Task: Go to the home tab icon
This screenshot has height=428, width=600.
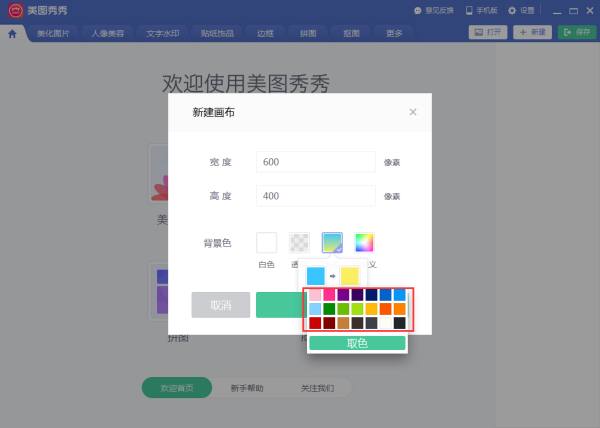Action: 12,34
